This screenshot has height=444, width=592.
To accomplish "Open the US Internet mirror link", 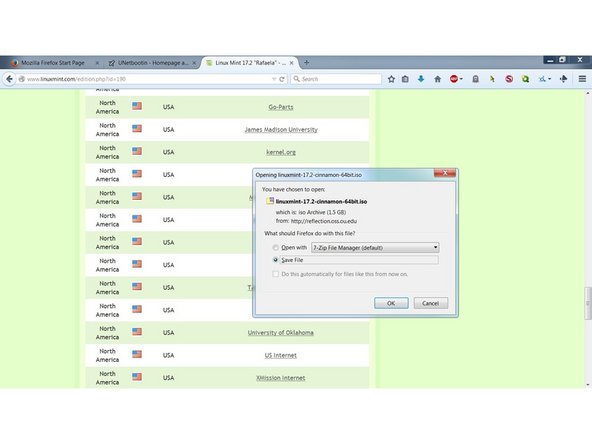I will click(x=281, y=355).
